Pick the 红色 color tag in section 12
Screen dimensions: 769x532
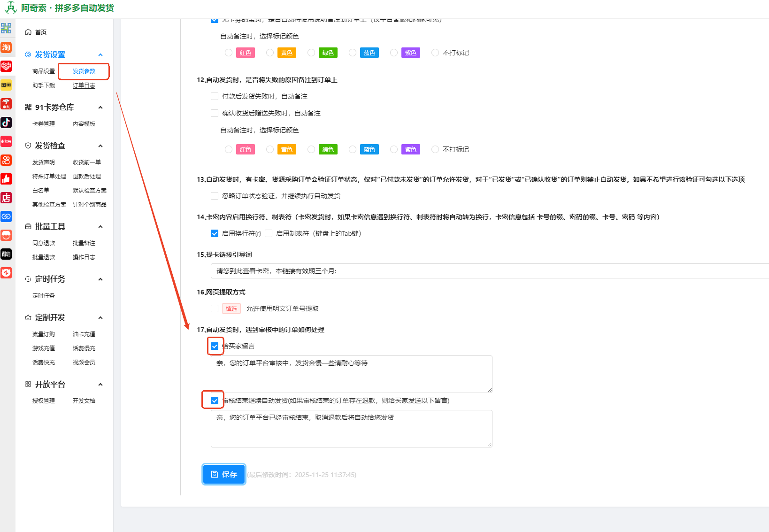point(246,149)
